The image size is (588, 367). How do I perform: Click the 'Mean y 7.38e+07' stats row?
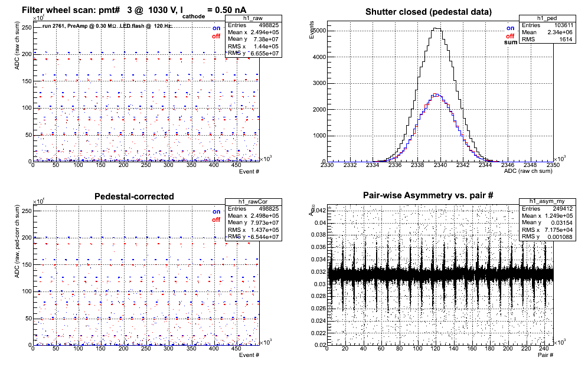tap(253, 39)
